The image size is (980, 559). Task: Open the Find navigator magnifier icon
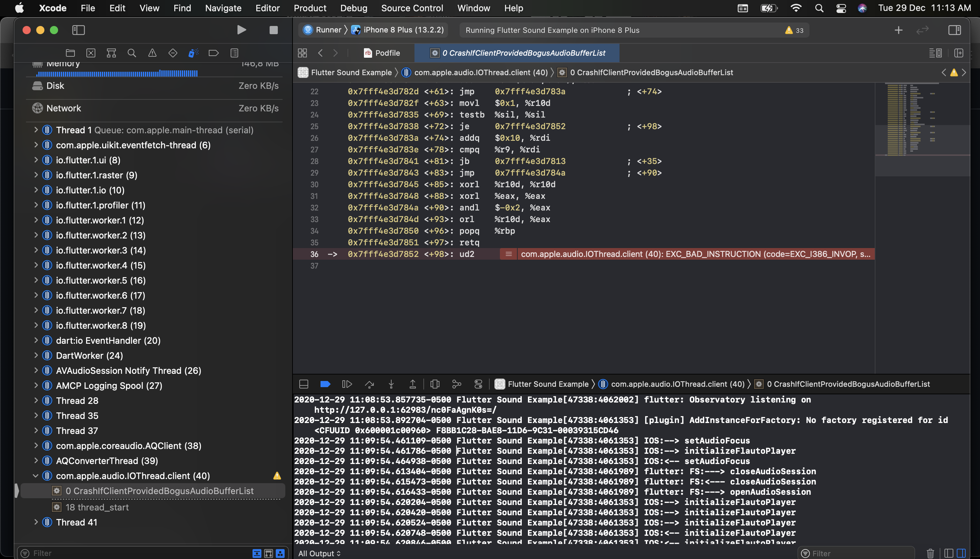(132, 53)
